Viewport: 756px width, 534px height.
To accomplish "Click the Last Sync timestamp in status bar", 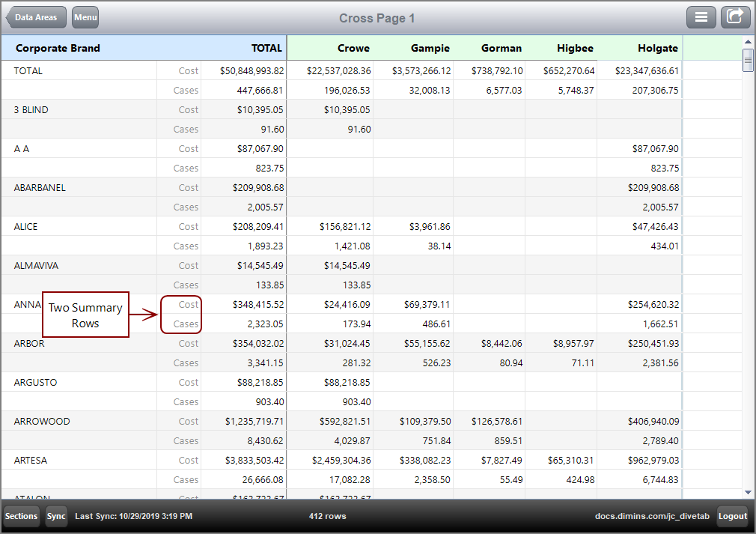I will pos(132,516).
